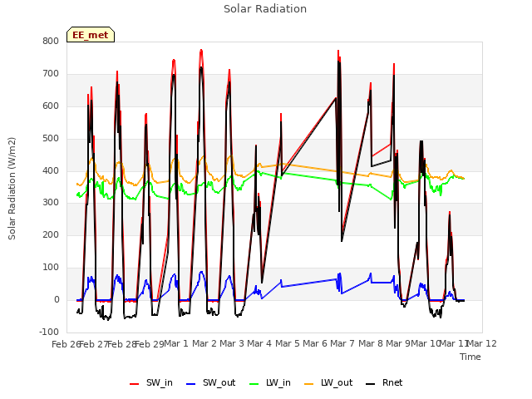Click the red SW_in legend swatch
The height and width of the screenshot is (399, 532).
(x=135, y=384)
